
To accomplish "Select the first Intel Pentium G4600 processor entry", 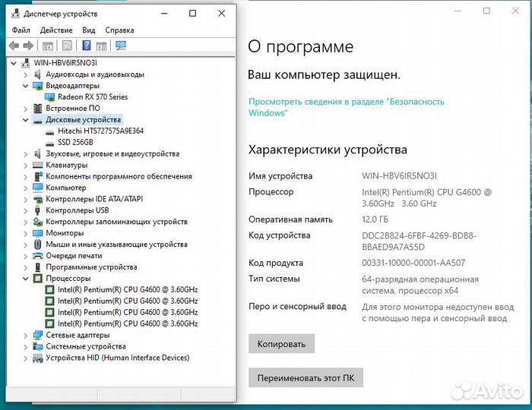I will coord(128,290).
